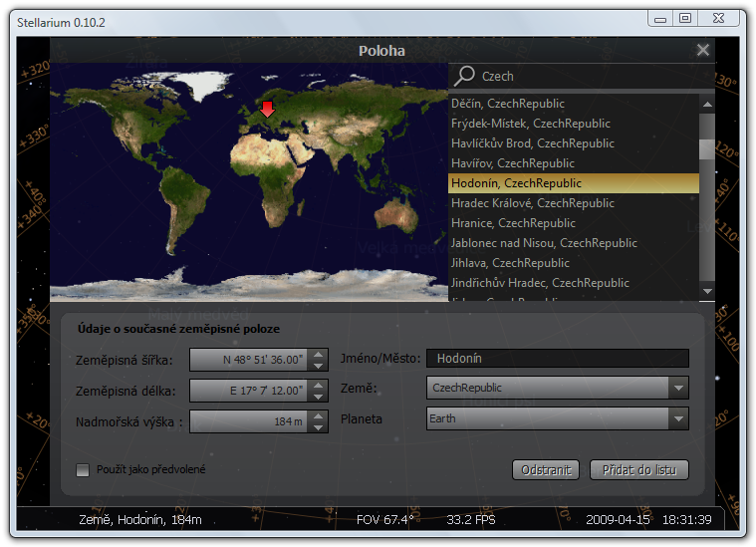The width and height of the screenshot is (756, 547).
Task: Close the Stellarium 0.10.2 window
Action: coord(718,18)
